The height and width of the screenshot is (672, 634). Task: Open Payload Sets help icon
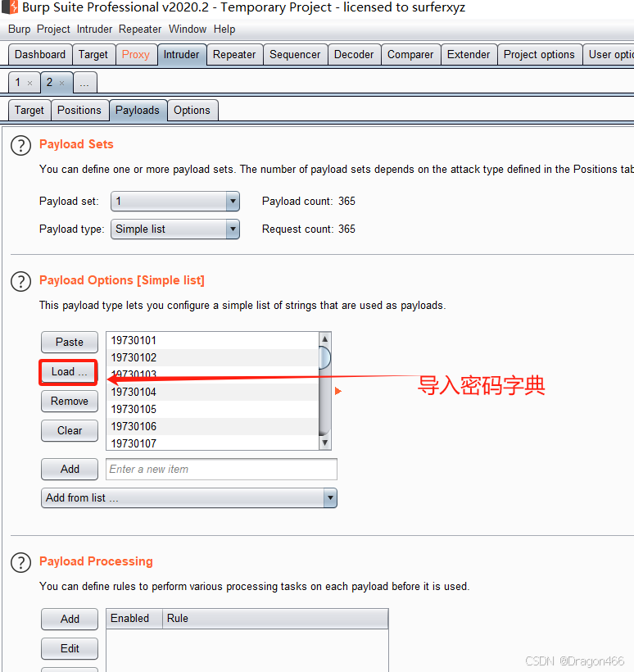tap(20, 146)
